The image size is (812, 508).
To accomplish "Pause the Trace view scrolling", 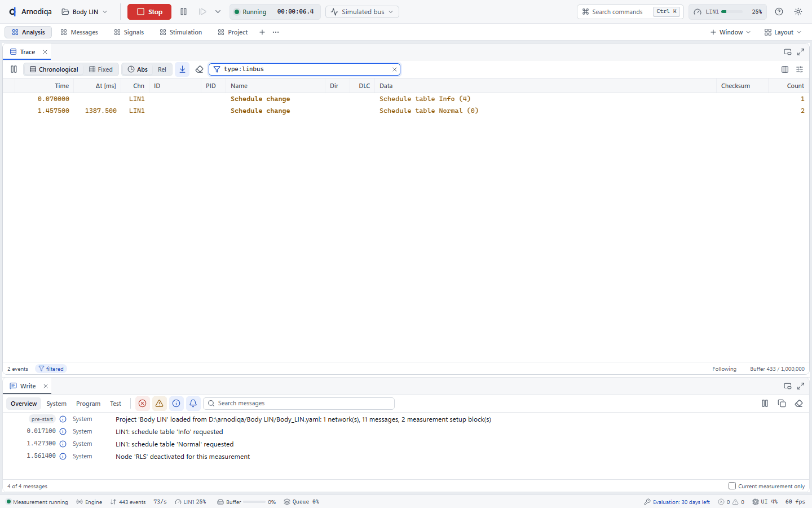I will point(14,69).
